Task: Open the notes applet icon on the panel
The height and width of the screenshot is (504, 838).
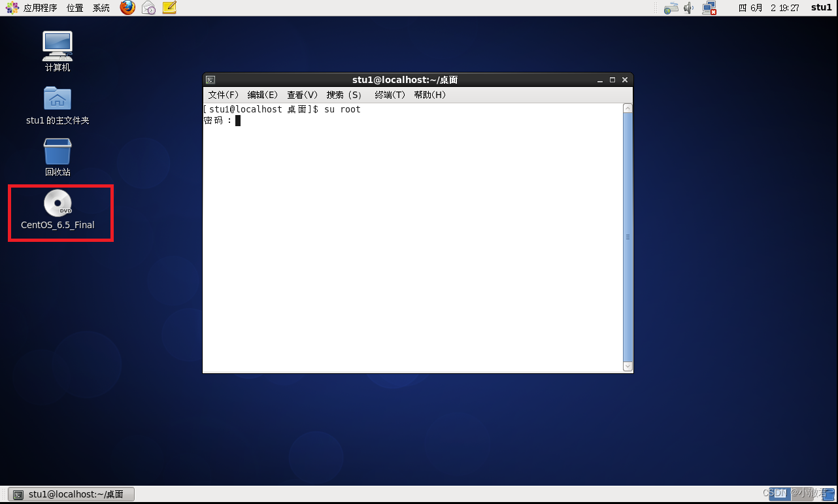Action: click(x=169, y=8)
